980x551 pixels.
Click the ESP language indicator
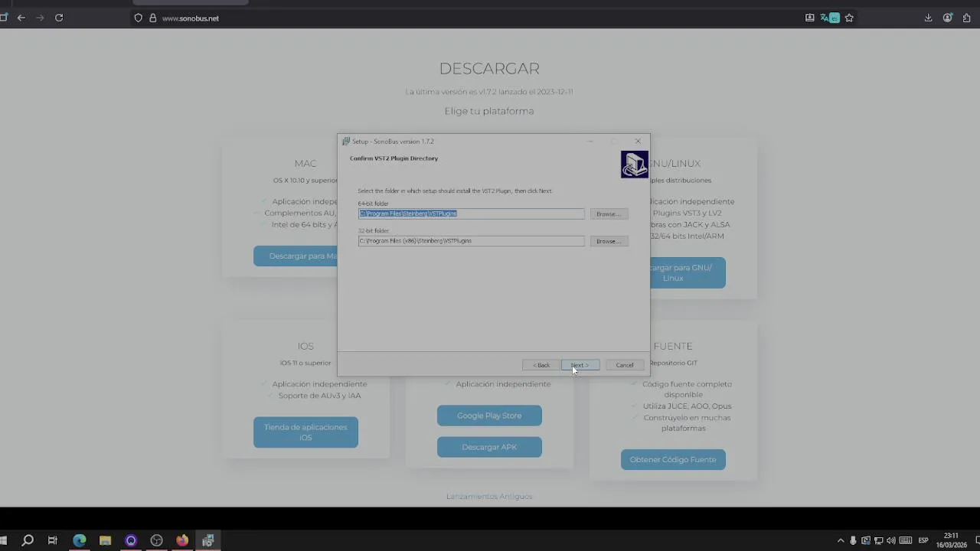[923, 540]
